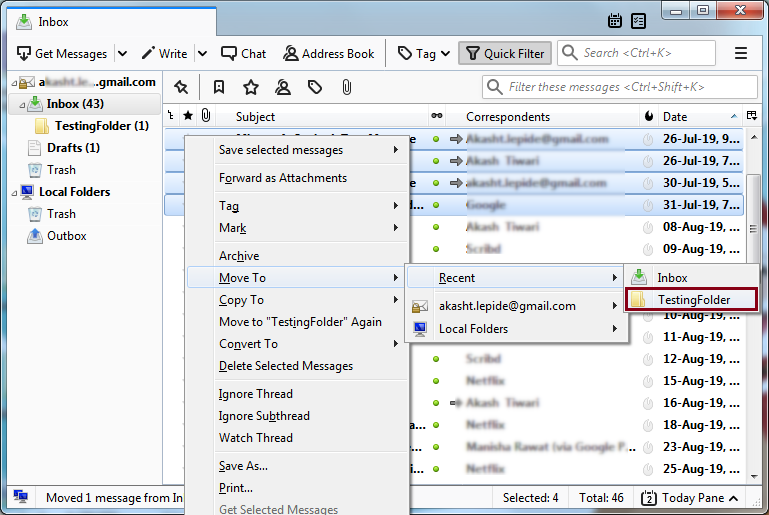Viewport: 769px width, 515px height.
Task: Sort by Correspondents column
Action: tap(508, 117)
